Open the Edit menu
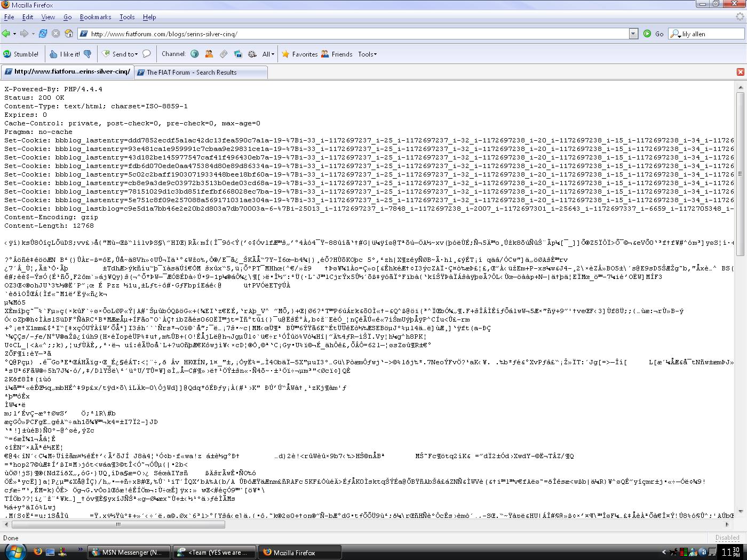Image resolution: width=747 pixels, height=560 pixels. (28, 17)
